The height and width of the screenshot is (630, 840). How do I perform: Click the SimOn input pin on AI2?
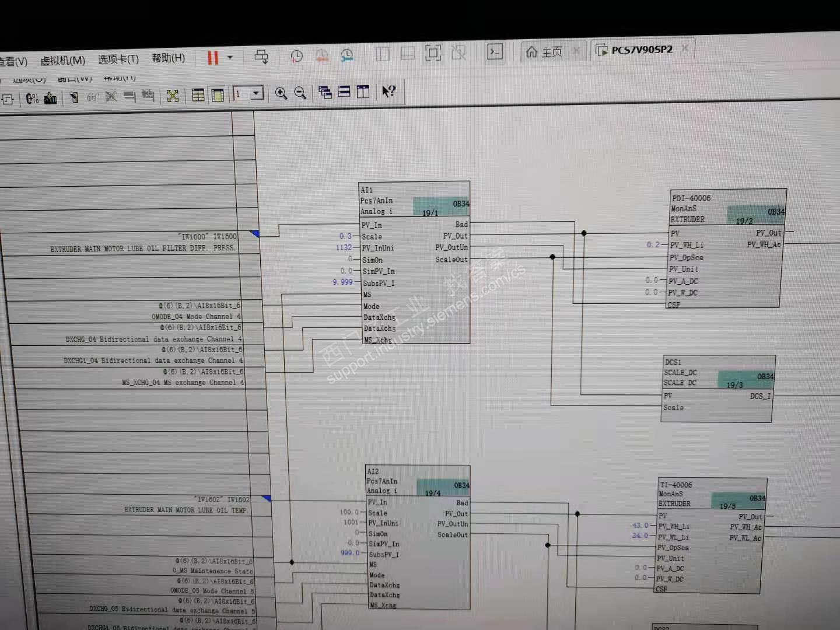tap(378, 534)
